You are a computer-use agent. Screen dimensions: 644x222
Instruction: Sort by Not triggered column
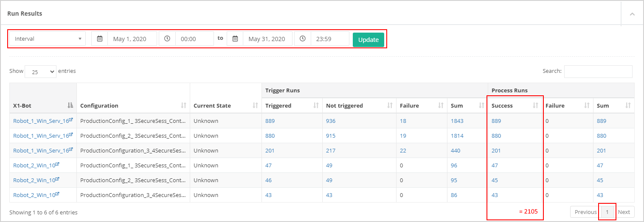[359, 105]
